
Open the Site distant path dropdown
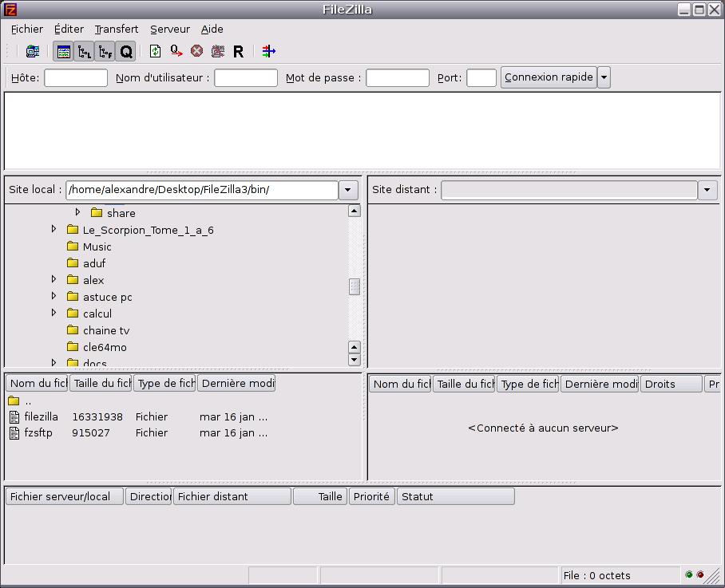[x=707, y=190]
